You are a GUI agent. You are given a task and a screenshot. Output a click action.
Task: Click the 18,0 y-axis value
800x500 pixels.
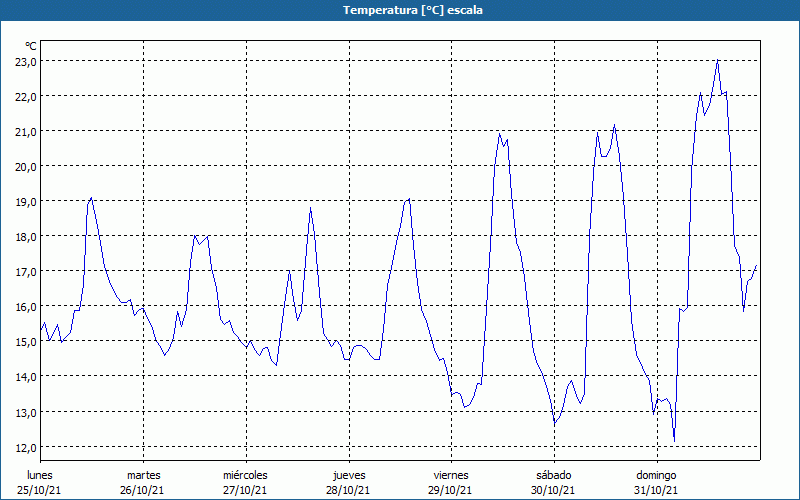26,237
